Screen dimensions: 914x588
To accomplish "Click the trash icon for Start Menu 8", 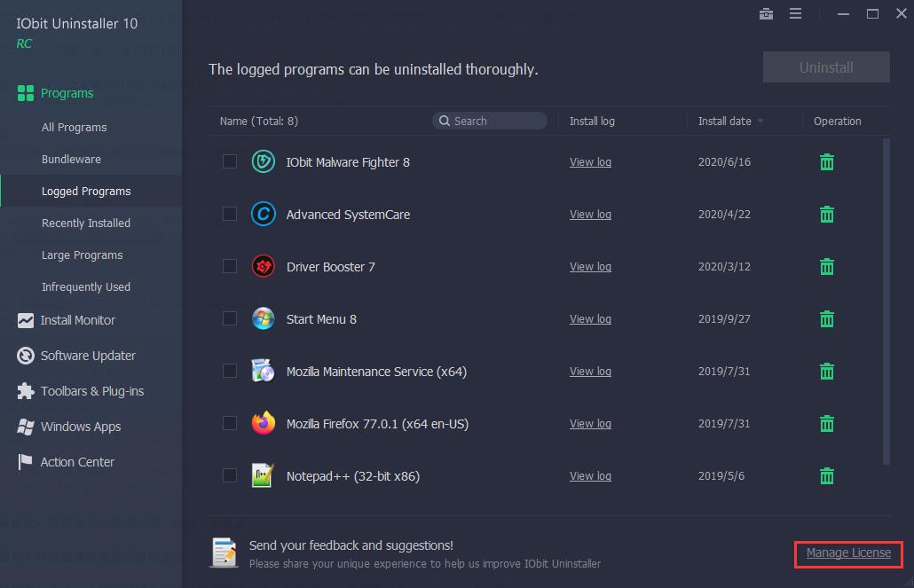I will pos(826,319).
